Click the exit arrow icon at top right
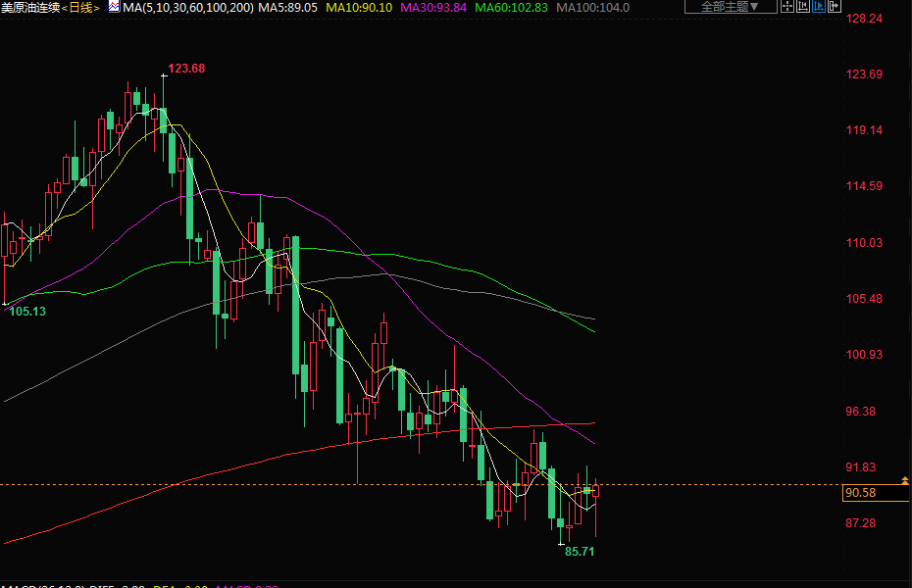The width and height of the screenshot is (912, 588). [835, 6]
